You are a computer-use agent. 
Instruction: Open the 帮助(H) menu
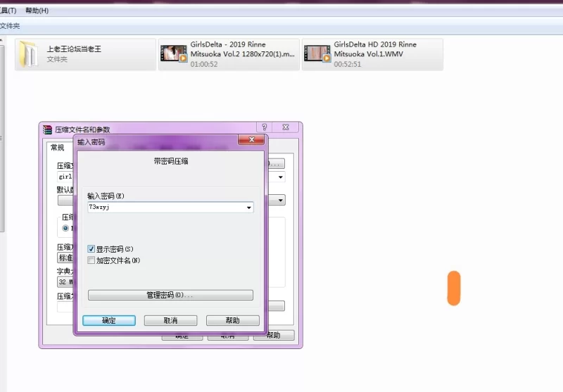click(x=37, y=11)
